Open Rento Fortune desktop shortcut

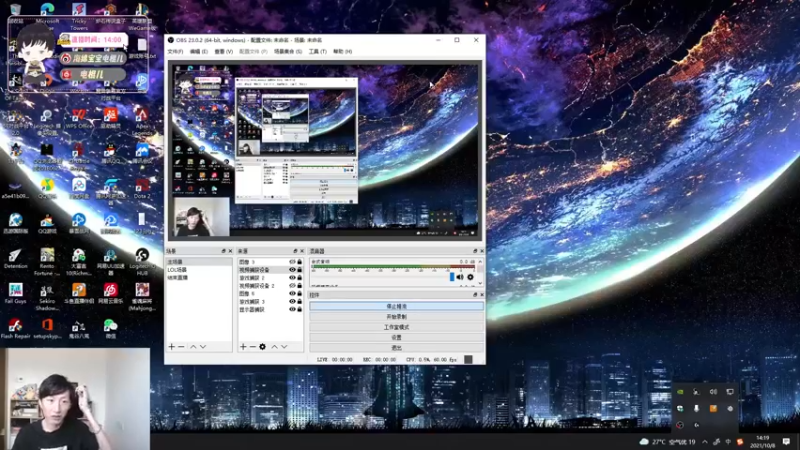[47, 262]
